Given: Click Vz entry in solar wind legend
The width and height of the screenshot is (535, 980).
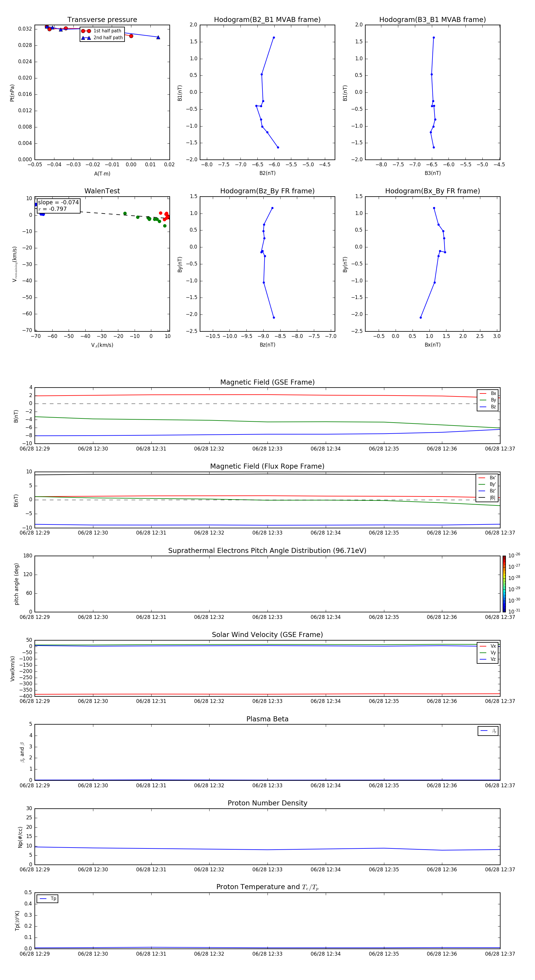Looking at the screenshot, I should pyautogui.click(x=488, y=659).
